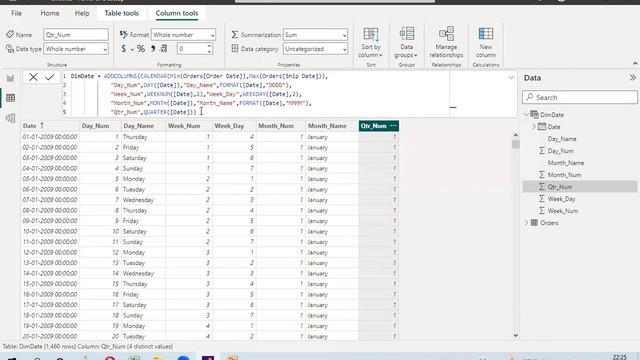Viewport: 640px width, 360px height.
Task: Open currency format dropdown arrow
Action: (x=132, y=50)
